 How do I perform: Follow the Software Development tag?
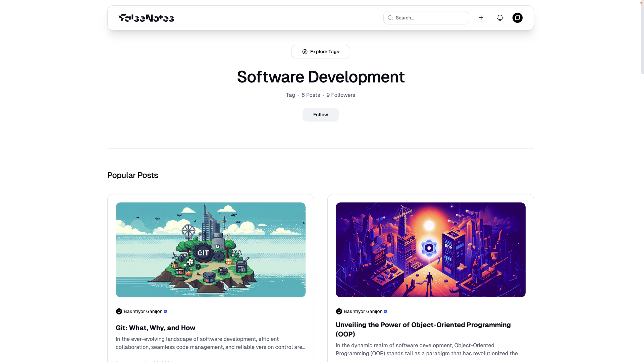320,115
